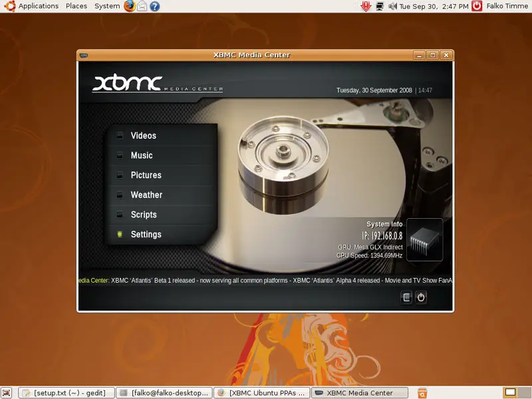532x399 pixels.
Task: Click the System Info chip thumbnail
Action: (424, 239)
